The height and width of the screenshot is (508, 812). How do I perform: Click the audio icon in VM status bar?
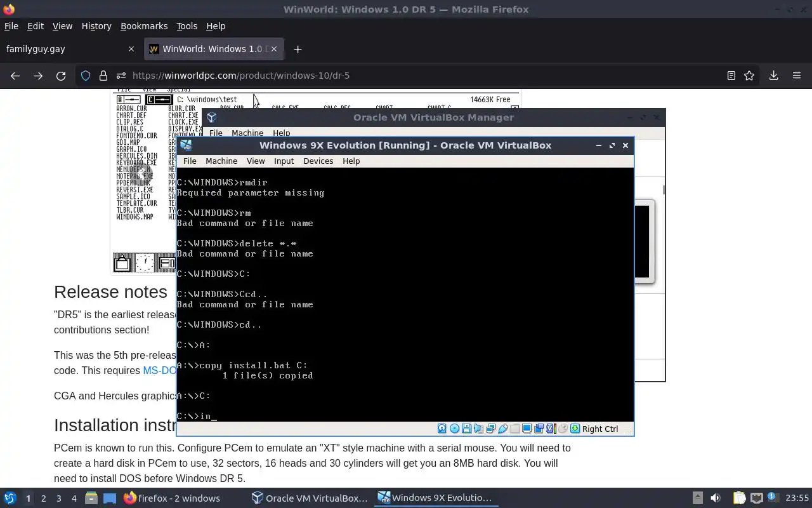(x=478, y=429)
